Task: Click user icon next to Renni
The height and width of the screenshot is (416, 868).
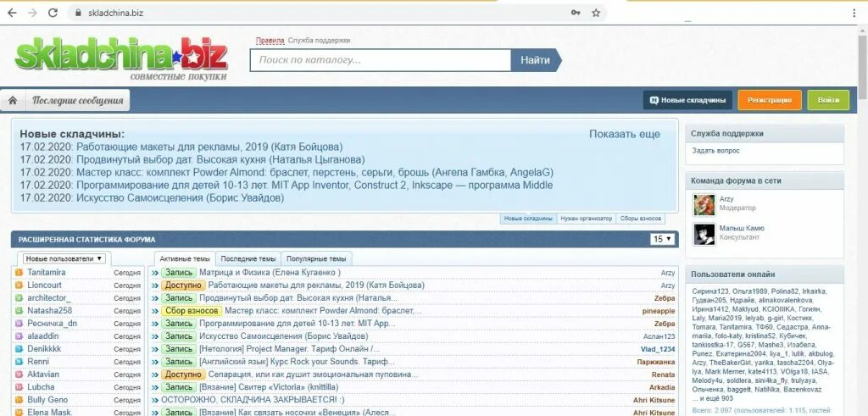Action: [x=19, y=362]
